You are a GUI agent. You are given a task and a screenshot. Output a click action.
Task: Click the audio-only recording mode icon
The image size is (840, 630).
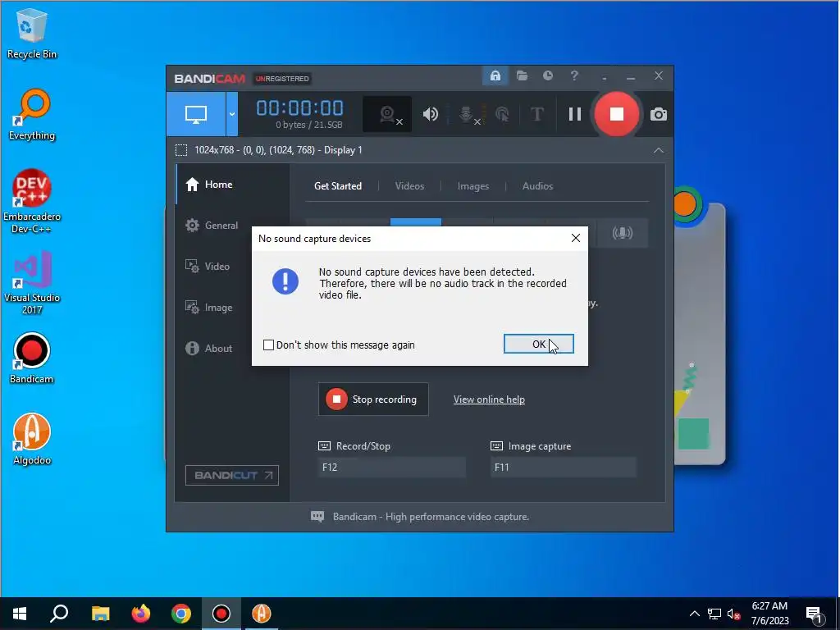[x=622, y=233]
